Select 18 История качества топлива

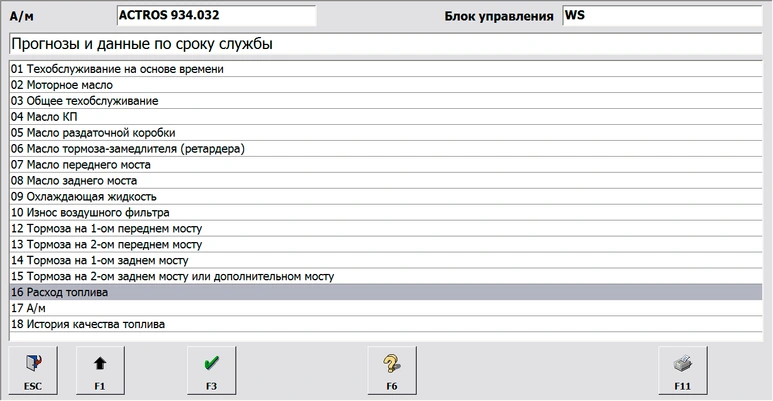[88, 325]
